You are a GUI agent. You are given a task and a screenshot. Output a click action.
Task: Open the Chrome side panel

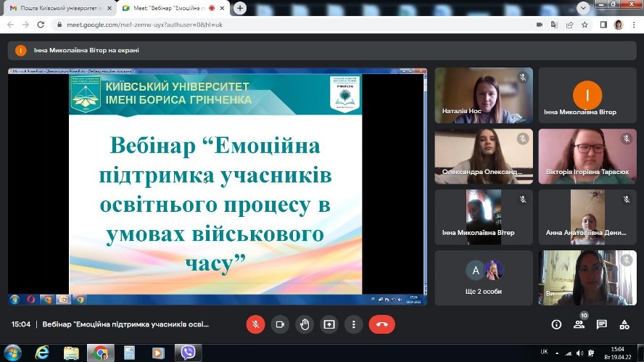tap(603, 25)
